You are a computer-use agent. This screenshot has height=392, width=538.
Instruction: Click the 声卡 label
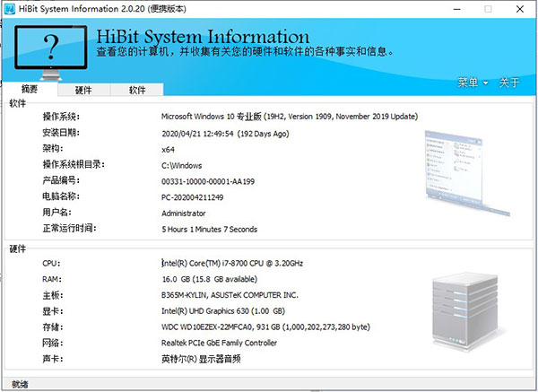(53, 359)
